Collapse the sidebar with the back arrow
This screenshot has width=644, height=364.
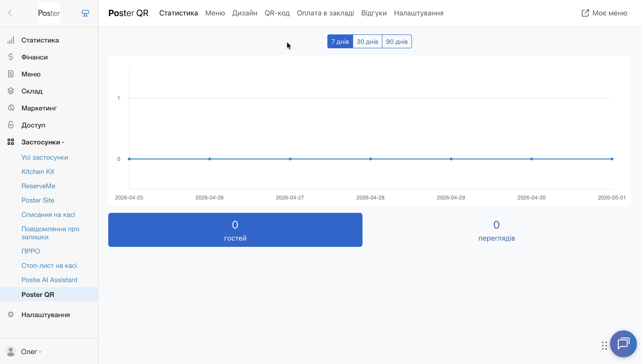pyautogui.click(x=10, y=13)
